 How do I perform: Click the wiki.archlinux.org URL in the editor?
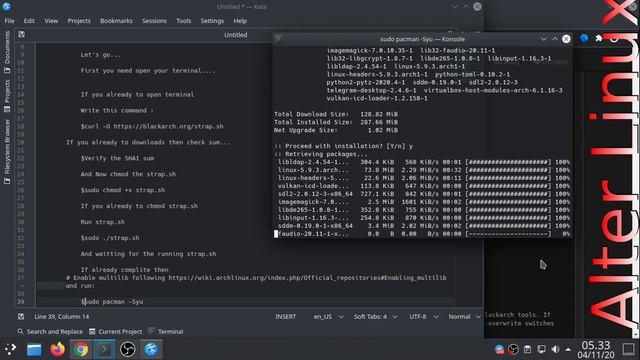[307, 278]
